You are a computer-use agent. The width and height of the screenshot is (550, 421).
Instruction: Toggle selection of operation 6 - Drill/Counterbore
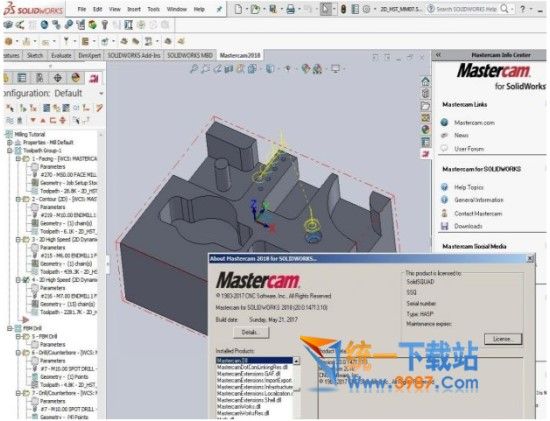click(26, 353)
